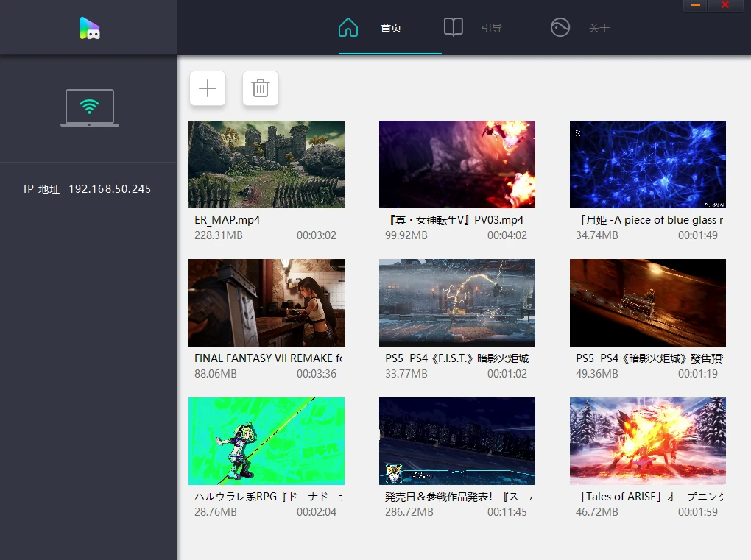Select the F.I.S.T. 暗影火炬城 video thumbnail
751x560 pixels.
[456, 302]
